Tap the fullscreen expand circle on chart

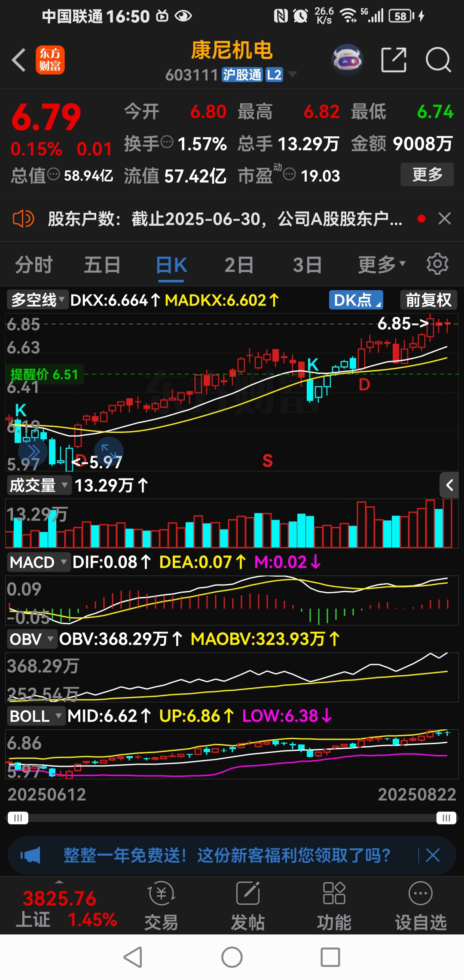pos(109,451)
